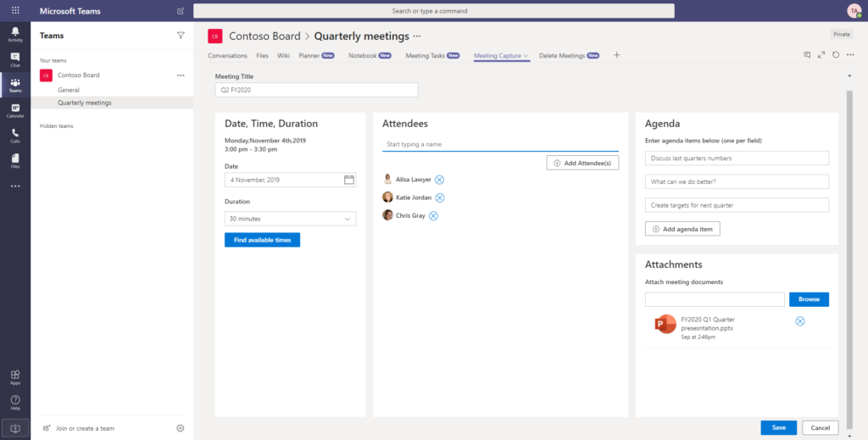Remove attendee Alisa Lawyer
This screenshot has height=440, width=868.
(x=439, y=180)
